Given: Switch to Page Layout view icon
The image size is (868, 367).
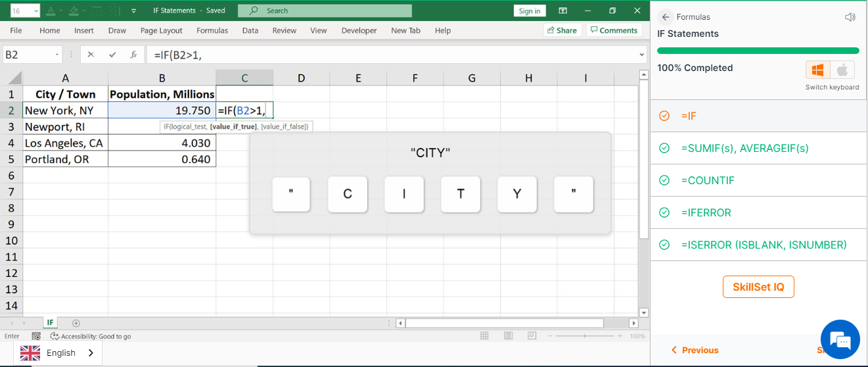Looking at the screenshot, I should 509,336.
